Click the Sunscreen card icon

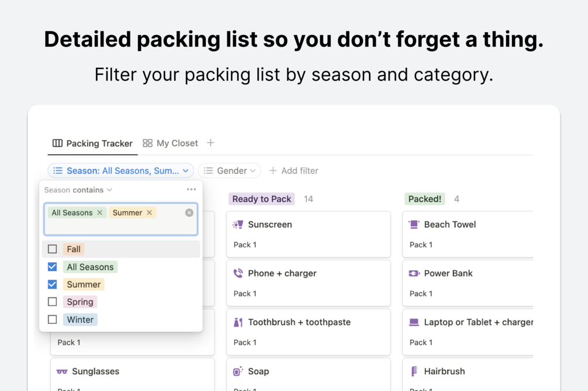[238, 224]
